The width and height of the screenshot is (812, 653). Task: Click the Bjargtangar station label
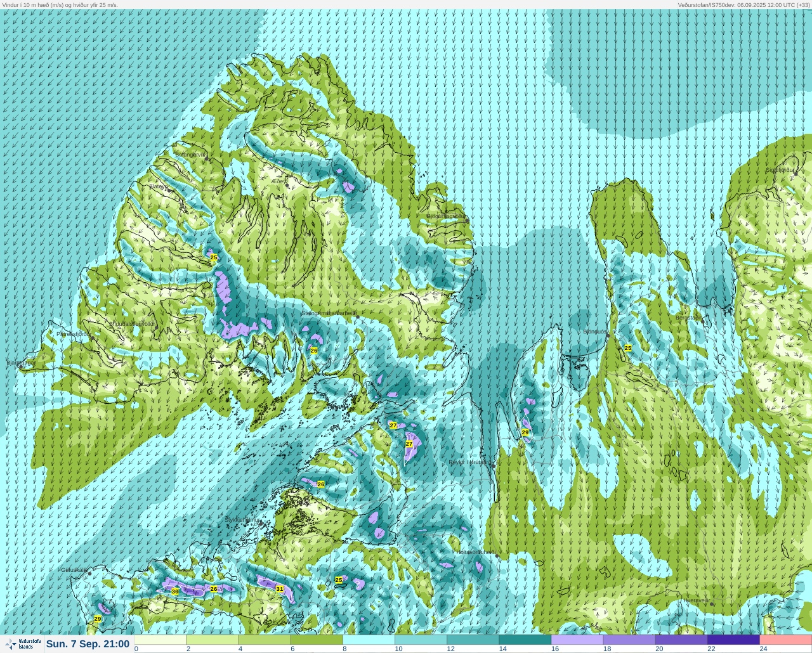20,363
